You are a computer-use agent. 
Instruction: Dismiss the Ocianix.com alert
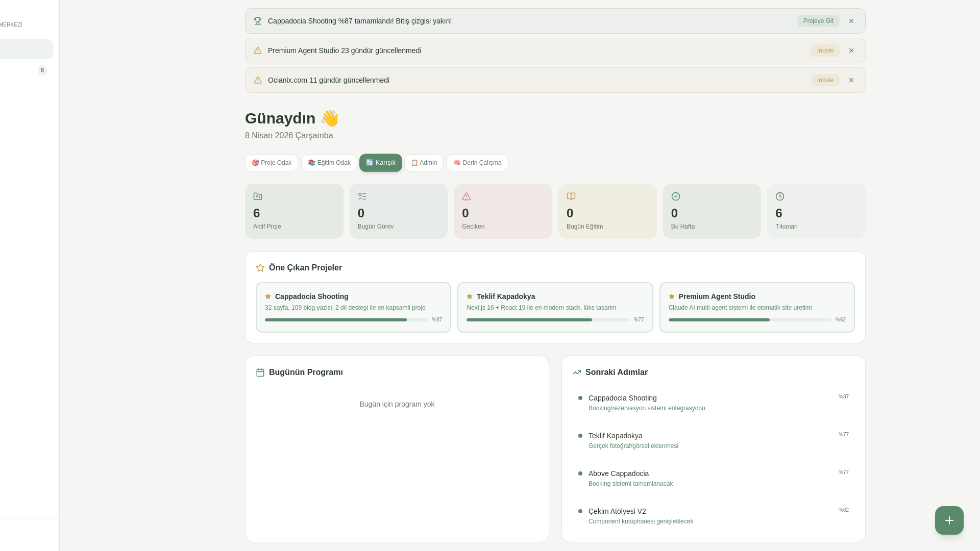point(851,80)
